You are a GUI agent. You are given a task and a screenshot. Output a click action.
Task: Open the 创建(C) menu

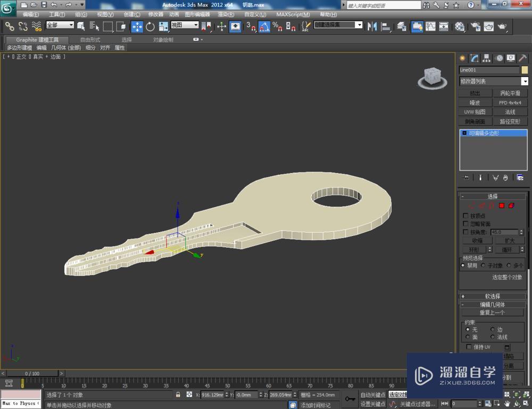(x=131, y=14)
